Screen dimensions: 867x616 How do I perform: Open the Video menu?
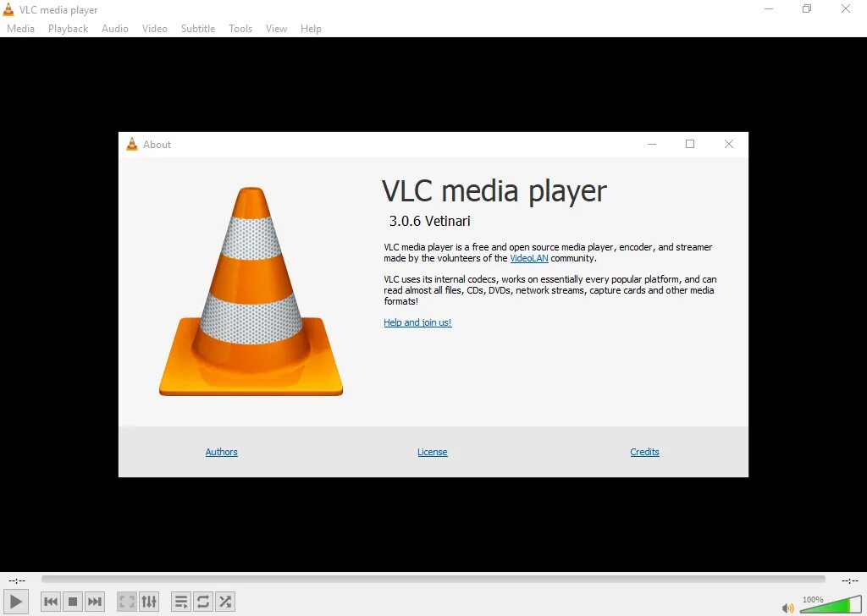pos(155,29)
